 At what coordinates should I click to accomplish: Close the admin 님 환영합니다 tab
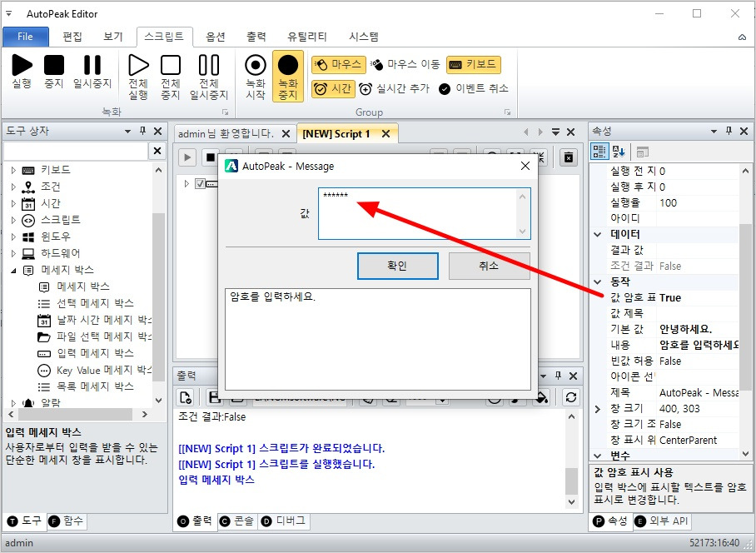(286, 133)
